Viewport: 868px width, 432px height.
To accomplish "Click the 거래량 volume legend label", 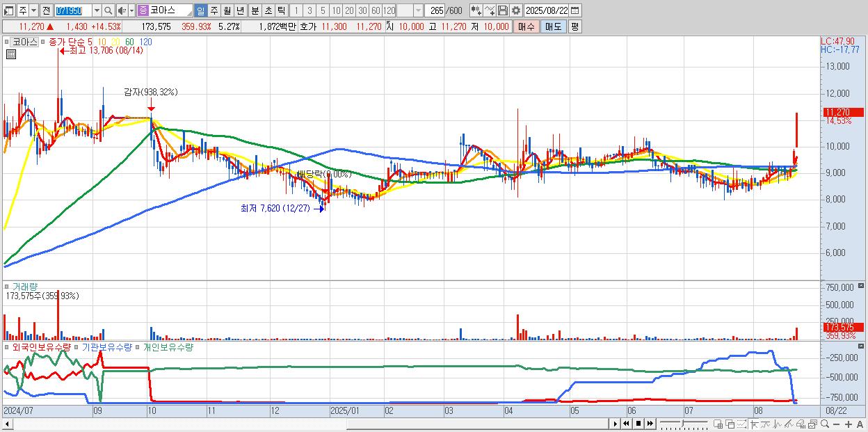I will (x=24, y=286).
